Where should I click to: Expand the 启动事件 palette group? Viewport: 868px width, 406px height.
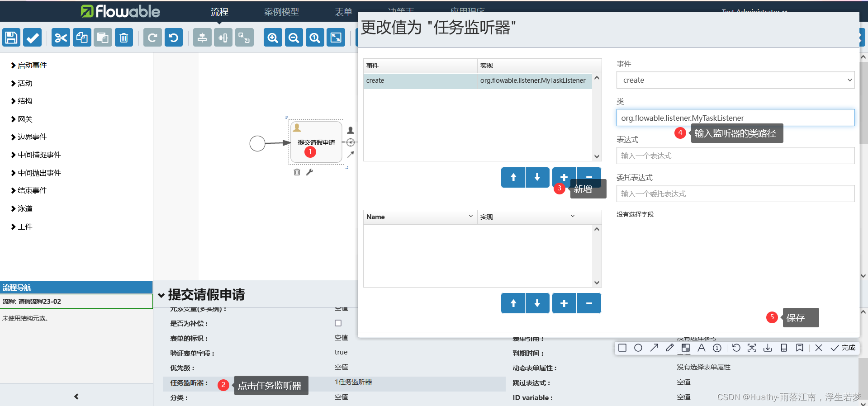pos(29,65)
